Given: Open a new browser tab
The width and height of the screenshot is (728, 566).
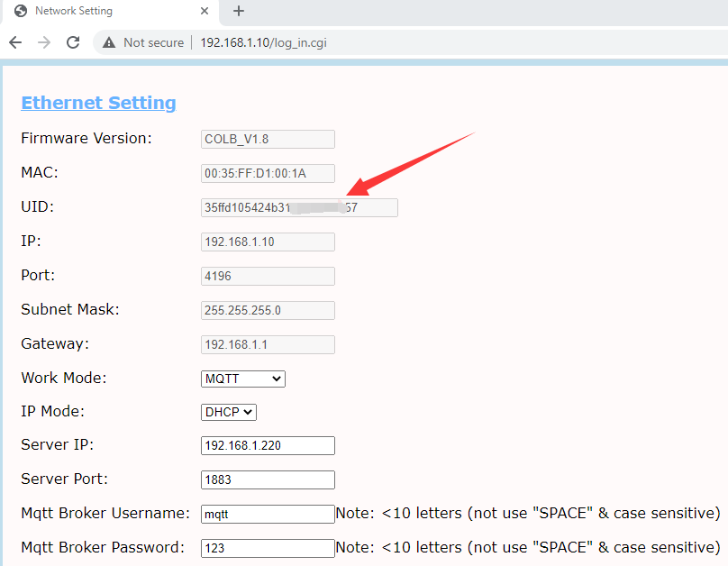Looking at the screenshot, I should 239,12.
